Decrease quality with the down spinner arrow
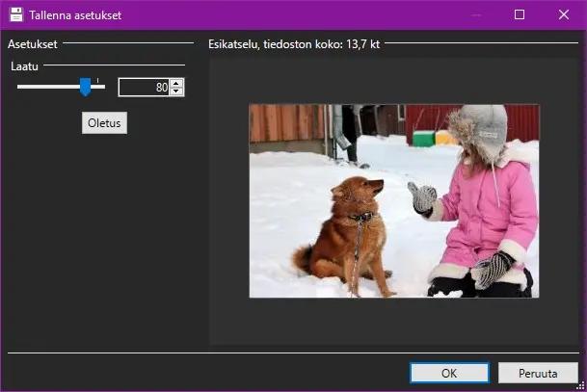 [176, 91]
